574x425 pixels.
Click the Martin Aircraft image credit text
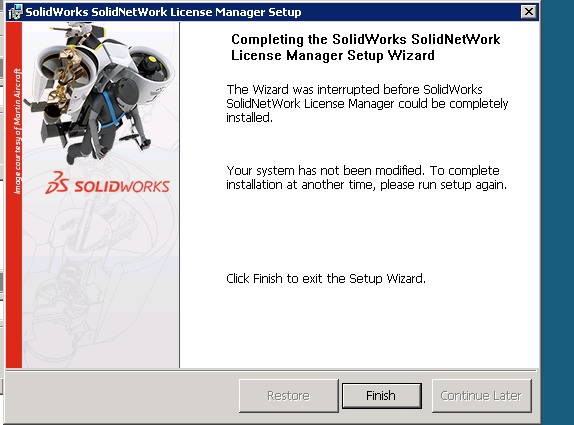point(17,131)
